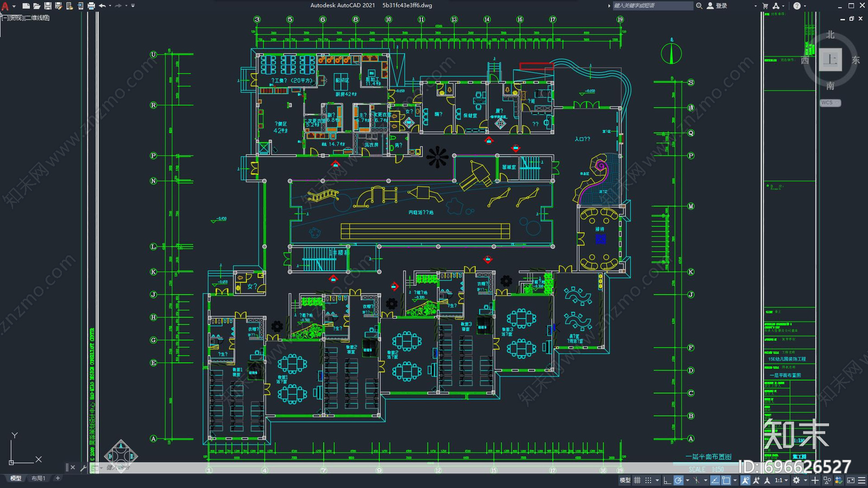The width and height of the screenshot is (868, 488).
Task: Open from Web & Mobile icon
Action: 69,6
